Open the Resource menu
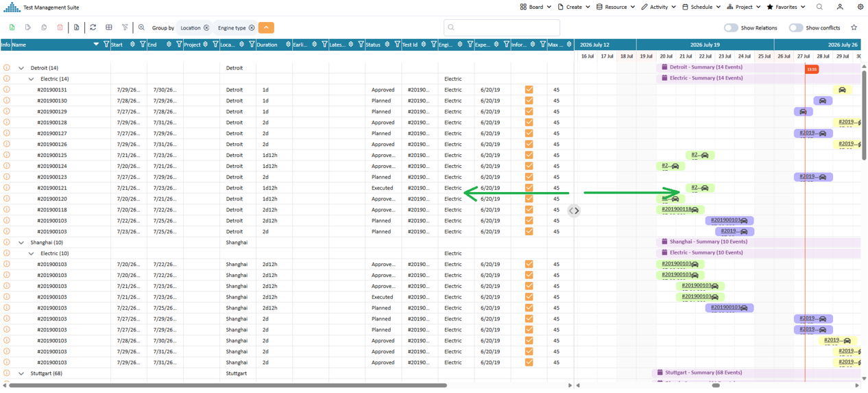 [615, 7]
